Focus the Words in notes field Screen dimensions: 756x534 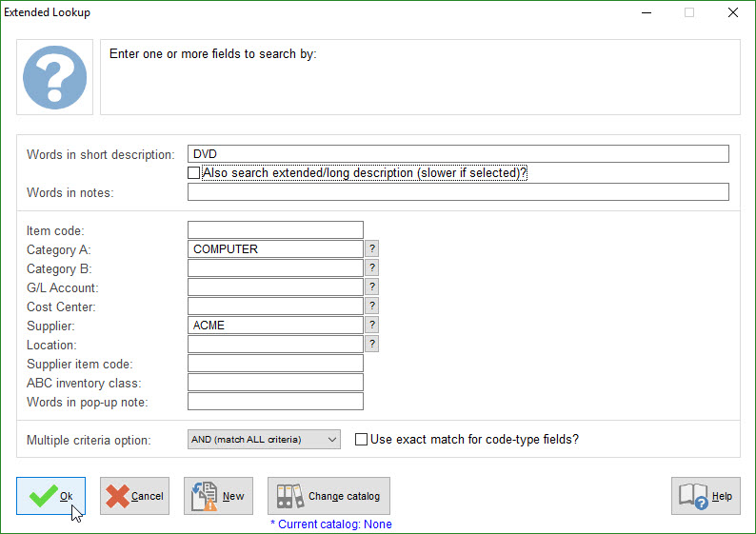(x=458, y=192)
